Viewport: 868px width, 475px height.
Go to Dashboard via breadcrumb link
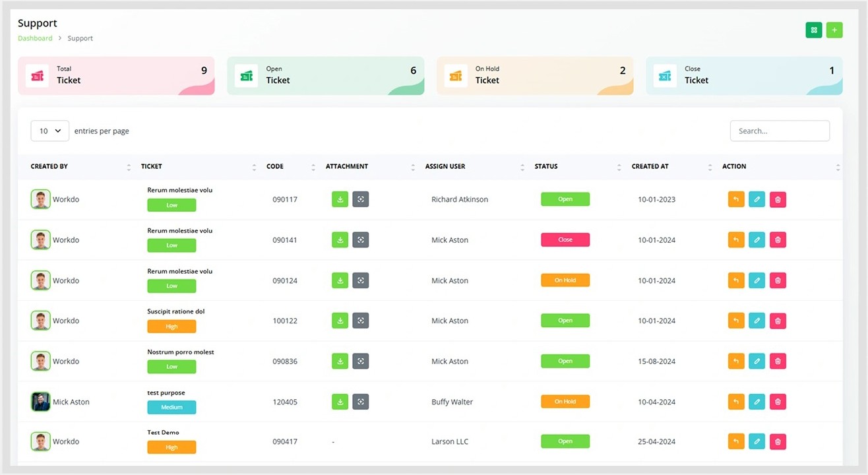click(35, 38)
